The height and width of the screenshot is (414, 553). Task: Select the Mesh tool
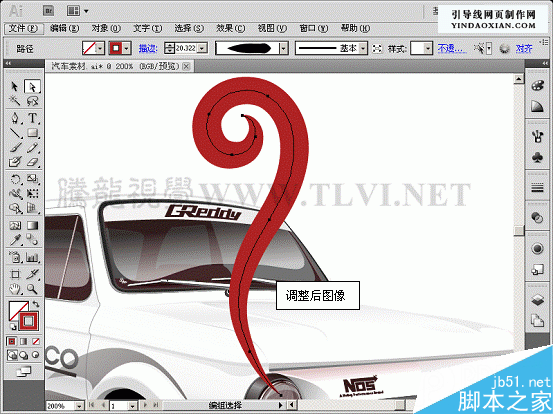coord(14,225)
